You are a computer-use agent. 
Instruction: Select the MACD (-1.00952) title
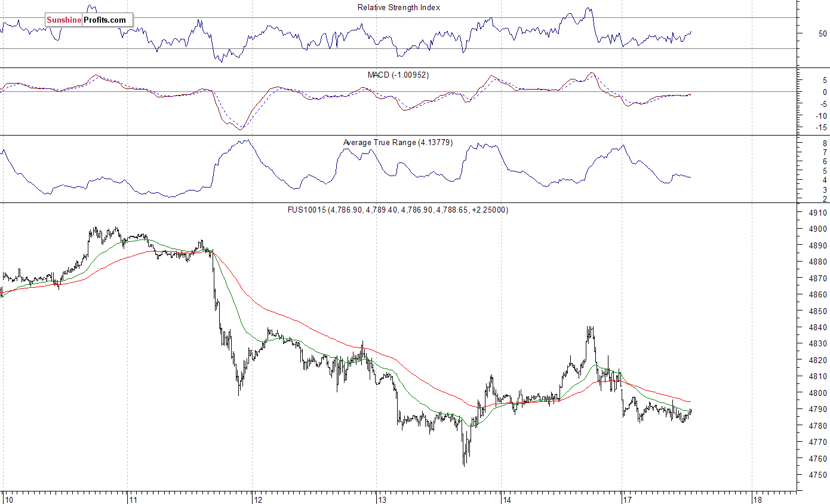(x=398, y=75)
